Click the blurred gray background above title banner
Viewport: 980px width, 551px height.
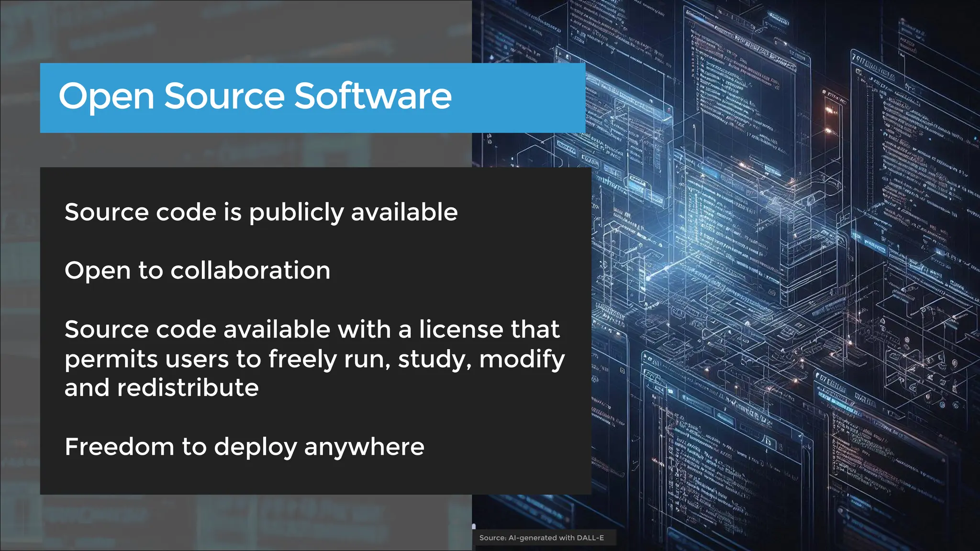239,31
